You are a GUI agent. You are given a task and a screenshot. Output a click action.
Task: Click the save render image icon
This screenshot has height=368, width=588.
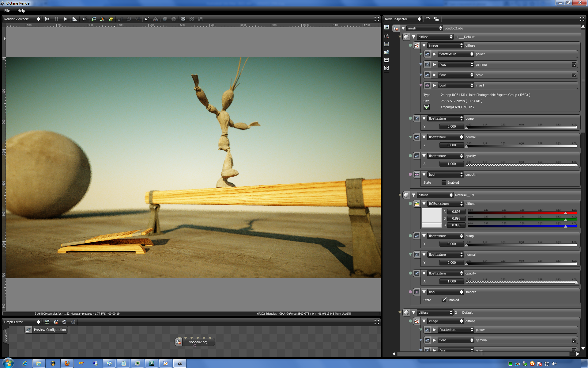coord(94,19)
